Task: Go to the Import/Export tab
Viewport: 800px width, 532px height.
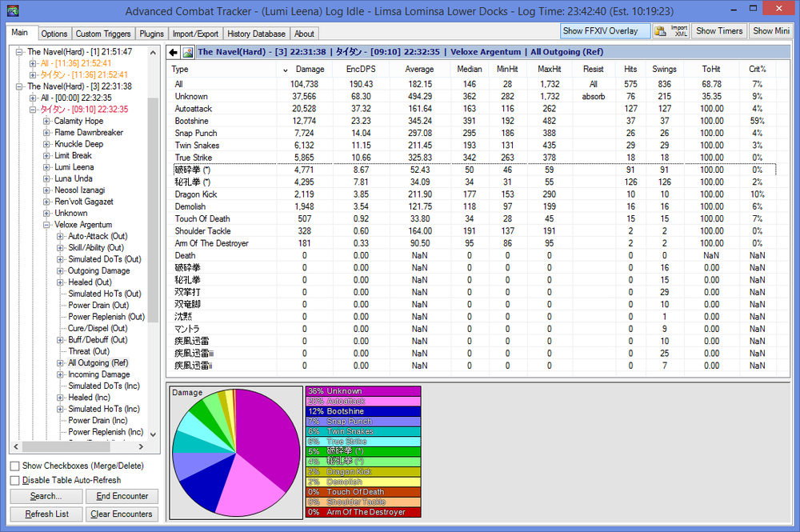Action: [x=195, y=34]
